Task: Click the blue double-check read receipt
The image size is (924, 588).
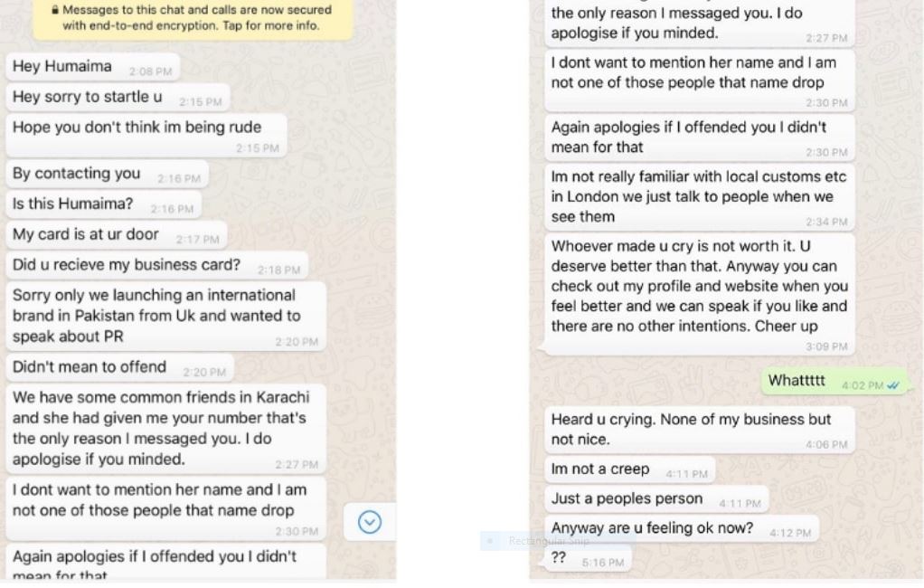Action: pos(893,385)
